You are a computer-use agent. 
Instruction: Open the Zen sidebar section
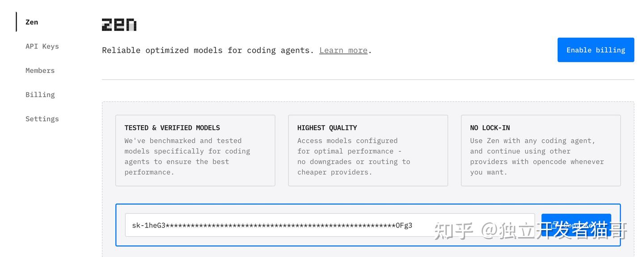(32, 22)
